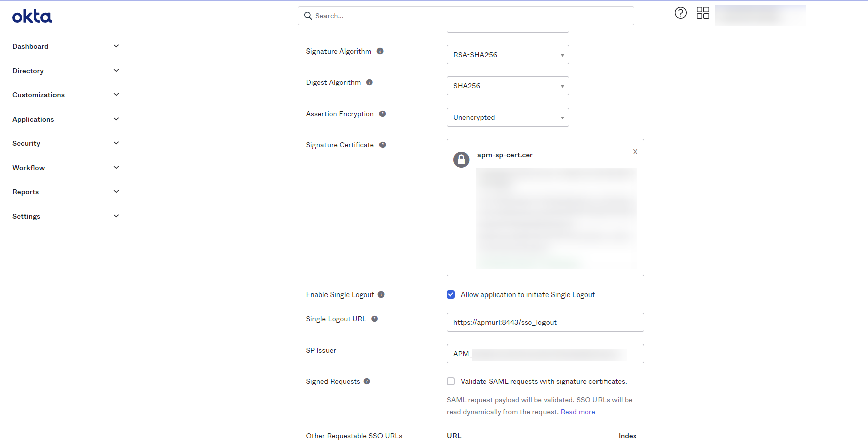Viewport: 868px width, 444px height.
Task: Click the Single Logout URL help icon
Action: coord(375,319)
